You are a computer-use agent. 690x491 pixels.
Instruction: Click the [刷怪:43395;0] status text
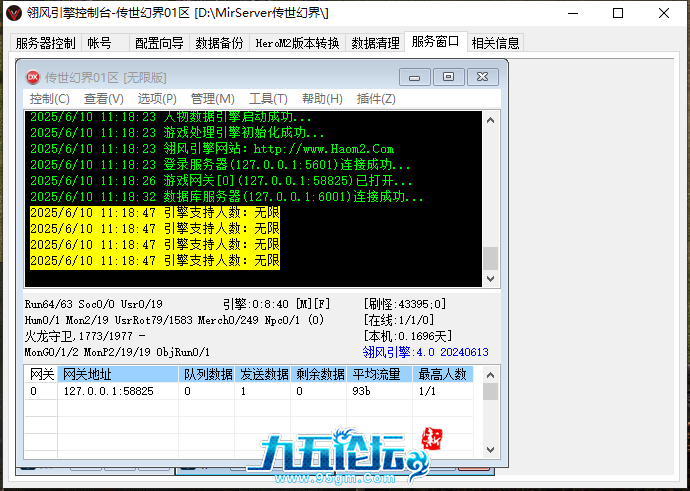(405, 304)
